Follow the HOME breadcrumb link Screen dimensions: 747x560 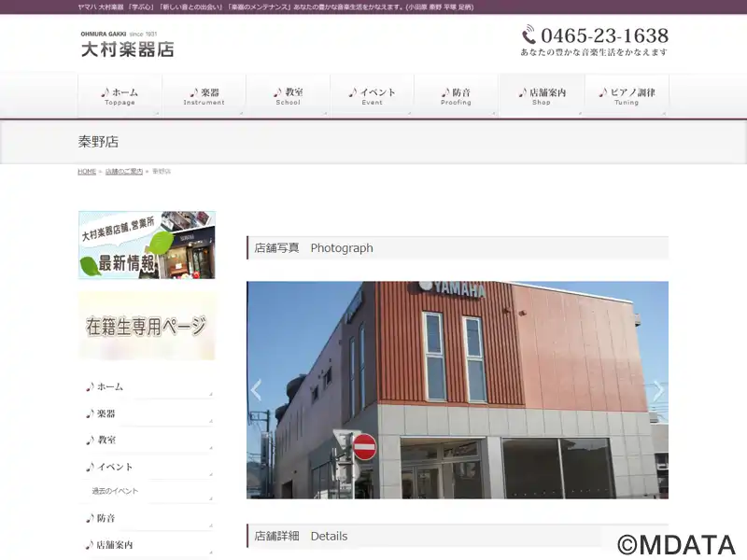coord(87,172)
